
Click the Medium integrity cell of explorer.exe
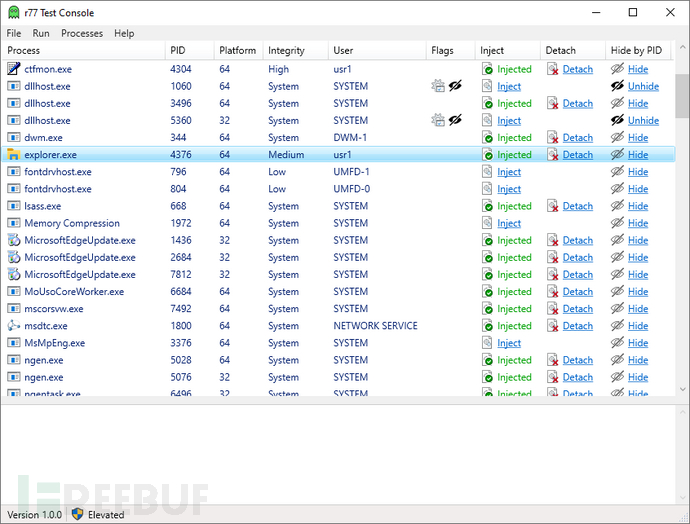[x=286, y=154]
